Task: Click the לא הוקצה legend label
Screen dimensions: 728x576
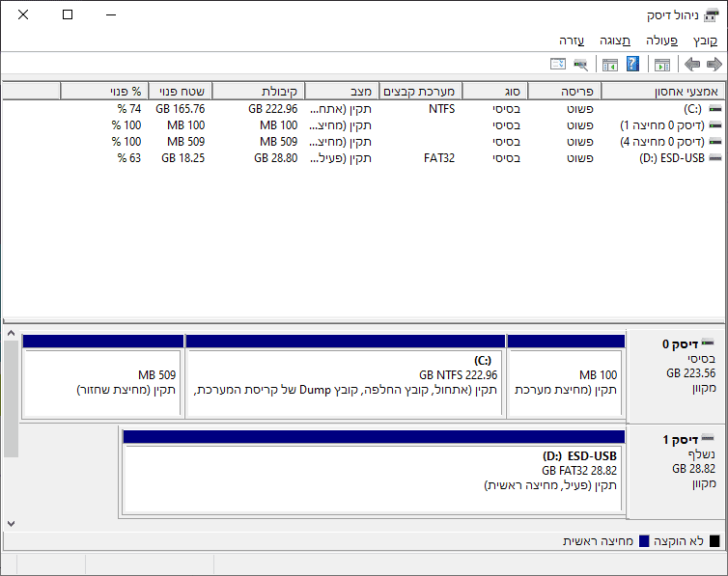Action: 679,541
